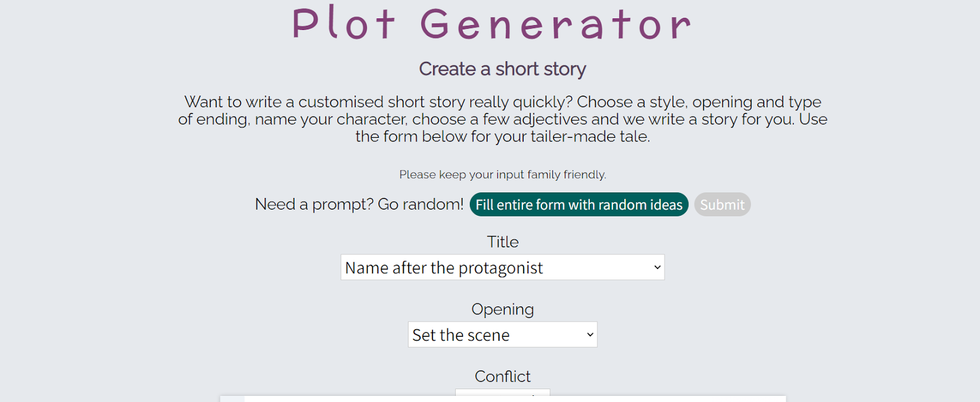
Task: Click the Conflict field label
Action: tap(502, 376)
